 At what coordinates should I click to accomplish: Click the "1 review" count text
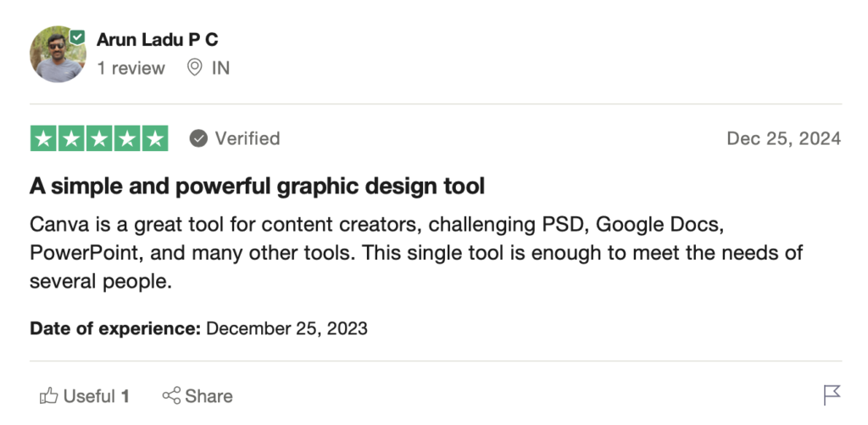pyautogui.click(x=131, y=68)
